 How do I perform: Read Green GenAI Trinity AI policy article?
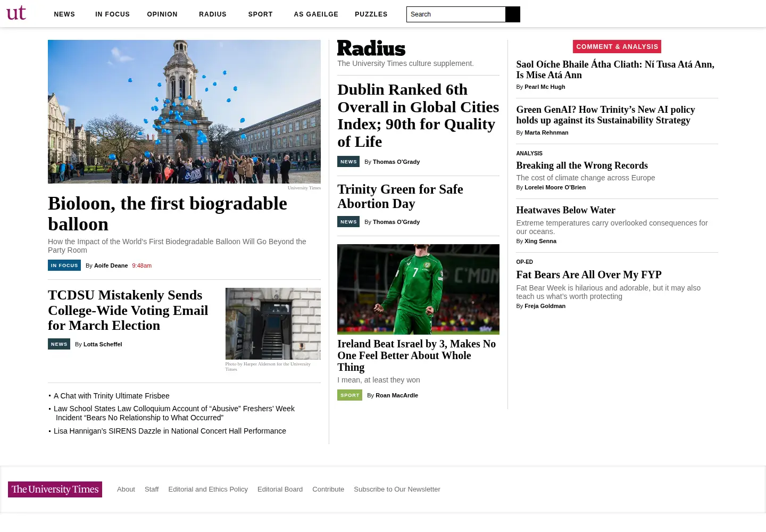tap(605, 115)
